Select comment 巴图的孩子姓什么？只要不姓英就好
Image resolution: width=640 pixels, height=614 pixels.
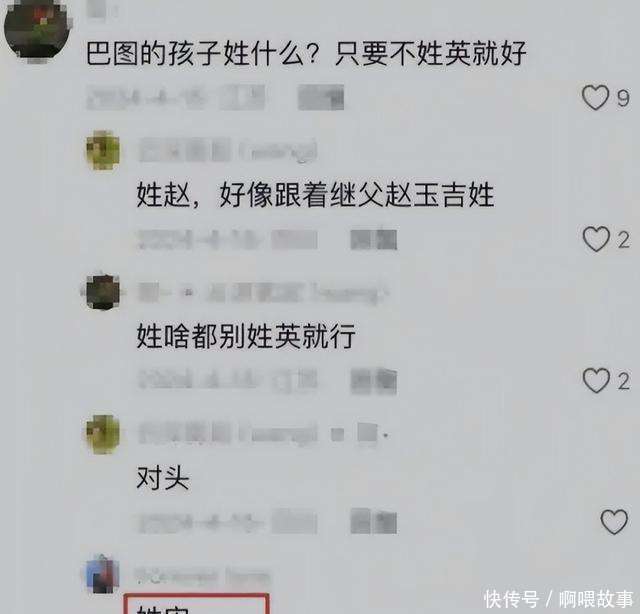click(x=306, y=53)
